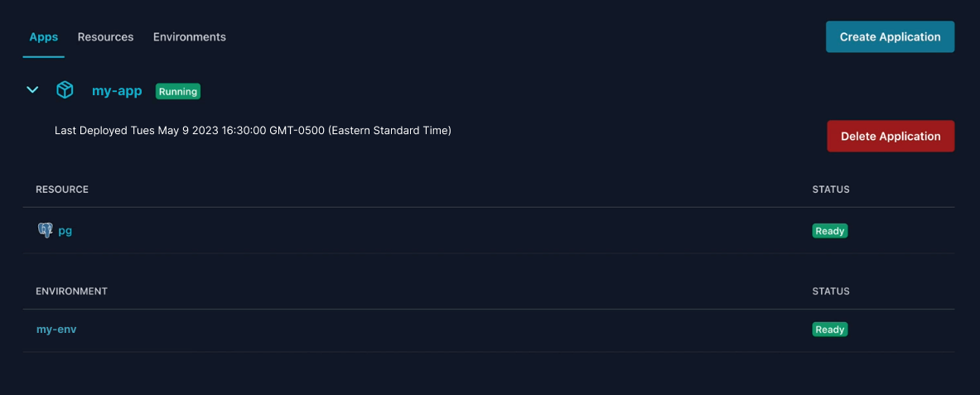Click the ENVIRONMENT column header
The height and width of the screenshot is (395, 980).
[71, 291]
